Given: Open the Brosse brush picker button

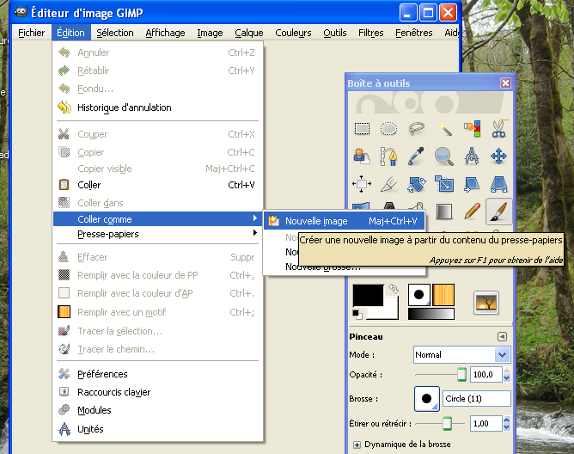Looking at the screenshot, I should tap(426, 398).
